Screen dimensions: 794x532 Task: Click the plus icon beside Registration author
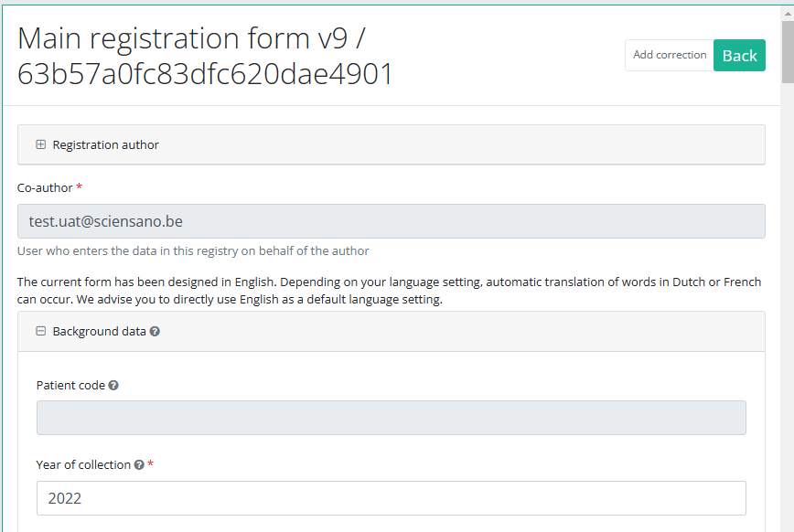point(40,144)
